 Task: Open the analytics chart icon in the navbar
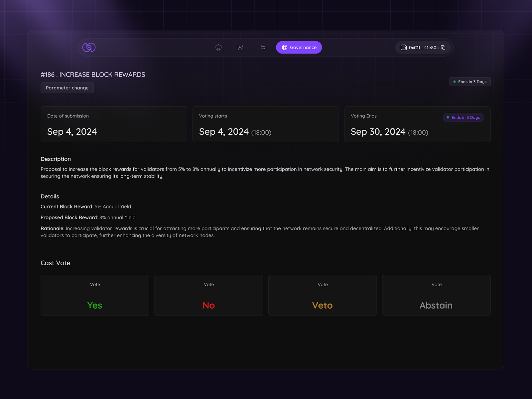[240, 47]
